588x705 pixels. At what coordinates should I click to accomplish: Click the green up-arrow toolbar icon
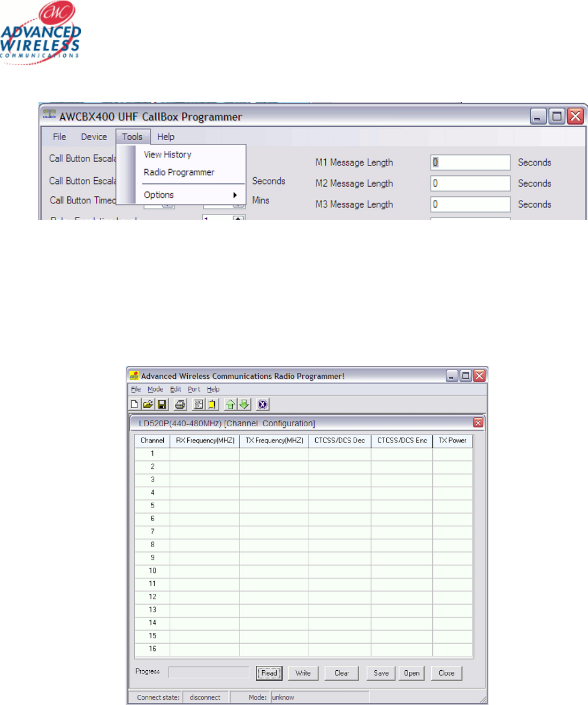[x=231, y=404]
